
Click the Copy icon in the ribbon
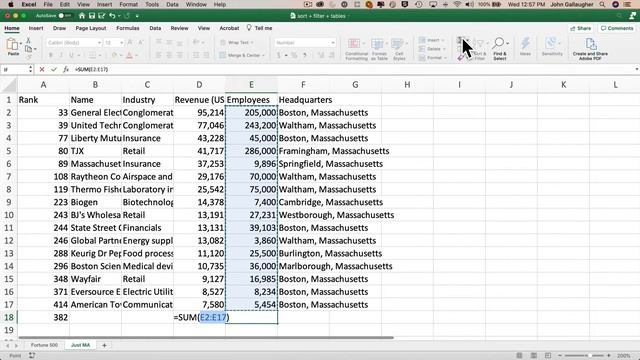pyautogui.click(x=28, y=49)
